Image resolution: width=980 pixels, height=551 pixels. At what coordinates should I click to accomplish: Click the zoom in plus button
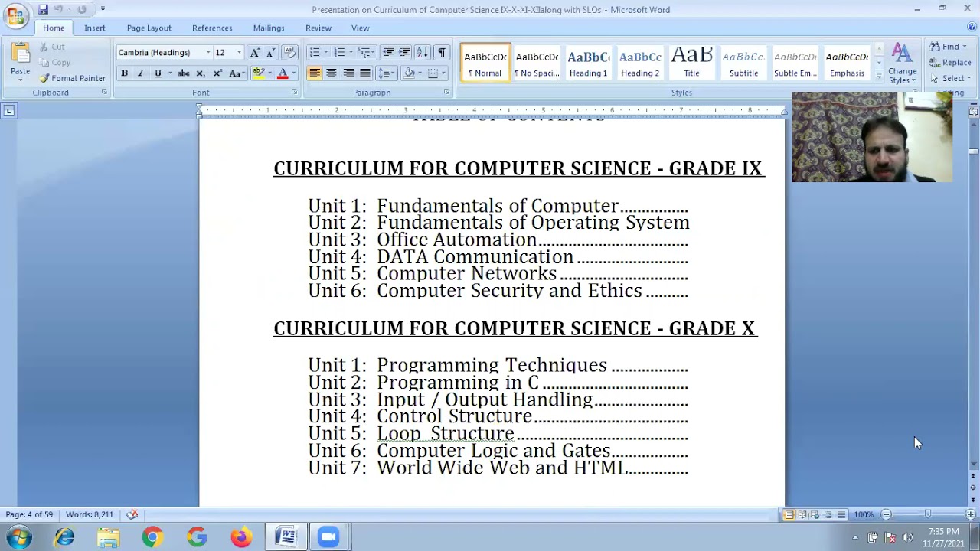(x=970, y=514)
